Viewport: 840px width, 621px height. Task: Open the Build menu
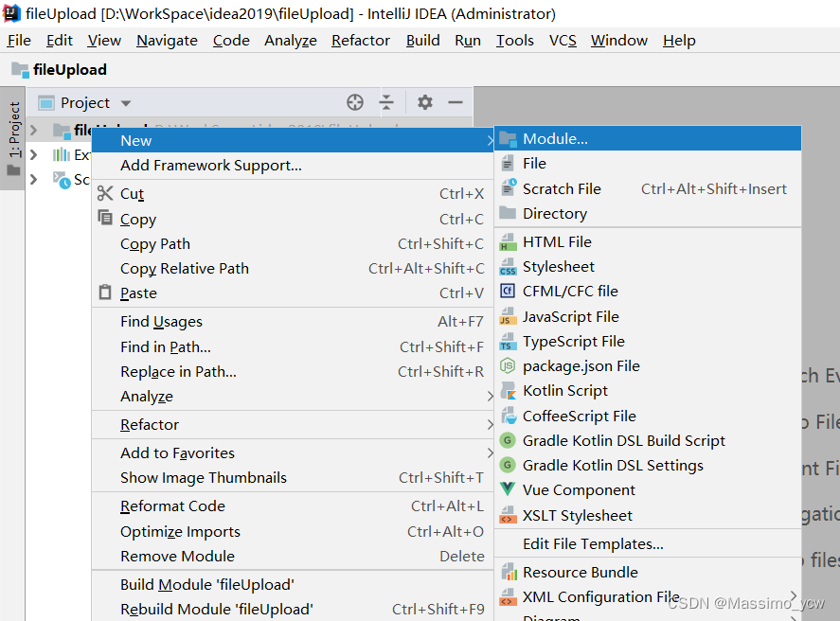pos(422,41)
